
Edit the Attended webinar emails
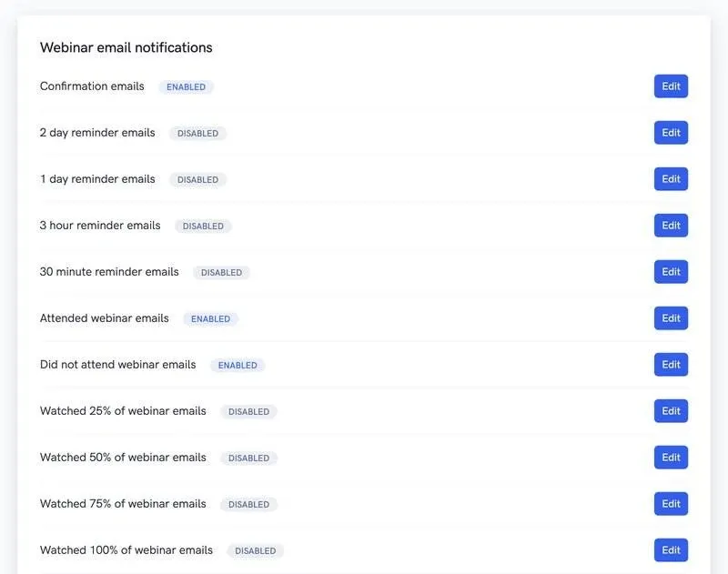671,318
